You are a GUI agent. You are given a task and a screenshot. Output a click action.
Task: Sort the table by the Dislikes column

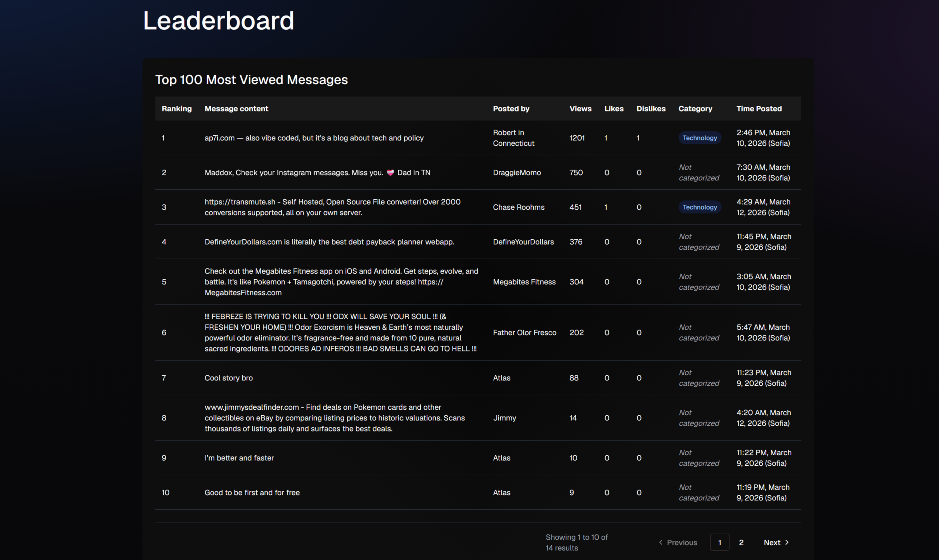651,108
